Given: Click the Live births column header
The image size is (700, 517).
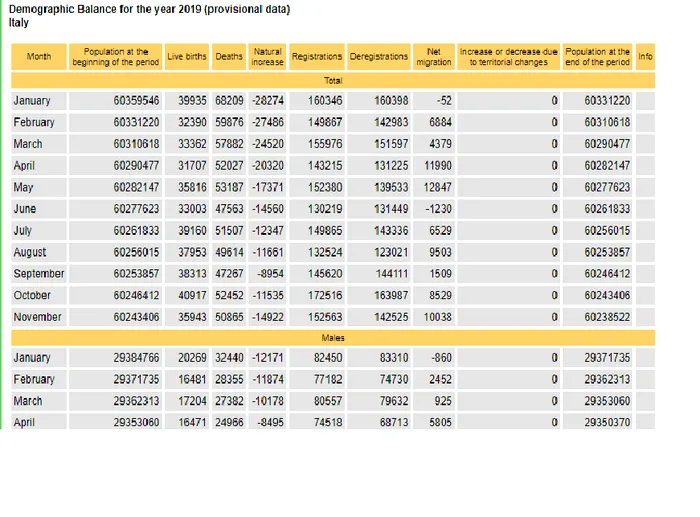Looking at the screenshot, I should click(187, 57).
